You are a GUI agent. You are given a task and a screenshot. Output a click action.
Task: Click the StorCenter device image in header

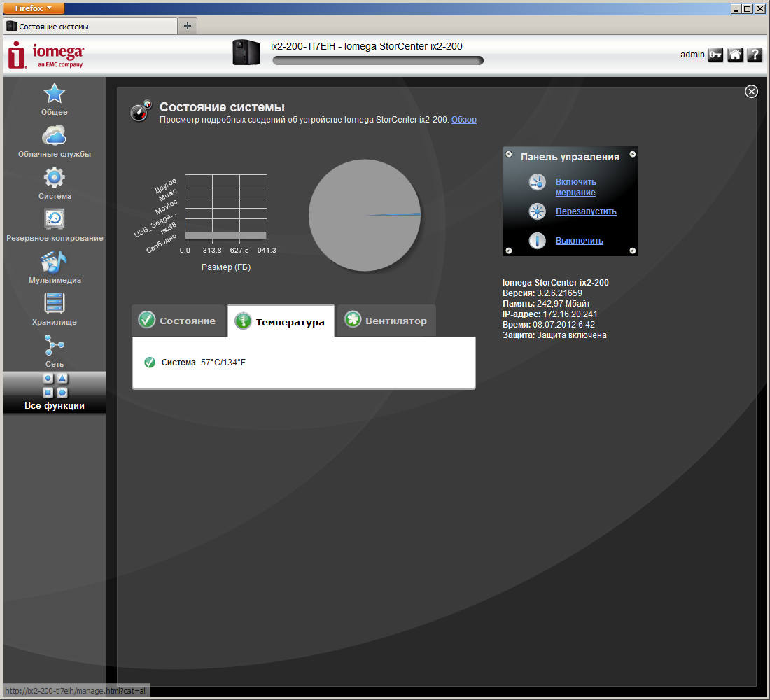click(246, 52)
